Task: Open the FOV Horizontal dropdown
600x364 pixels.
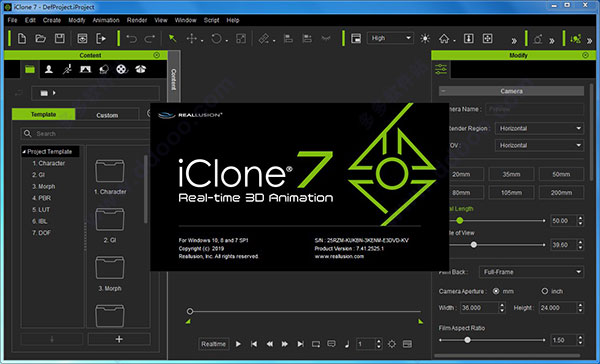Action: pyautogui.click(x=539, y=145)
